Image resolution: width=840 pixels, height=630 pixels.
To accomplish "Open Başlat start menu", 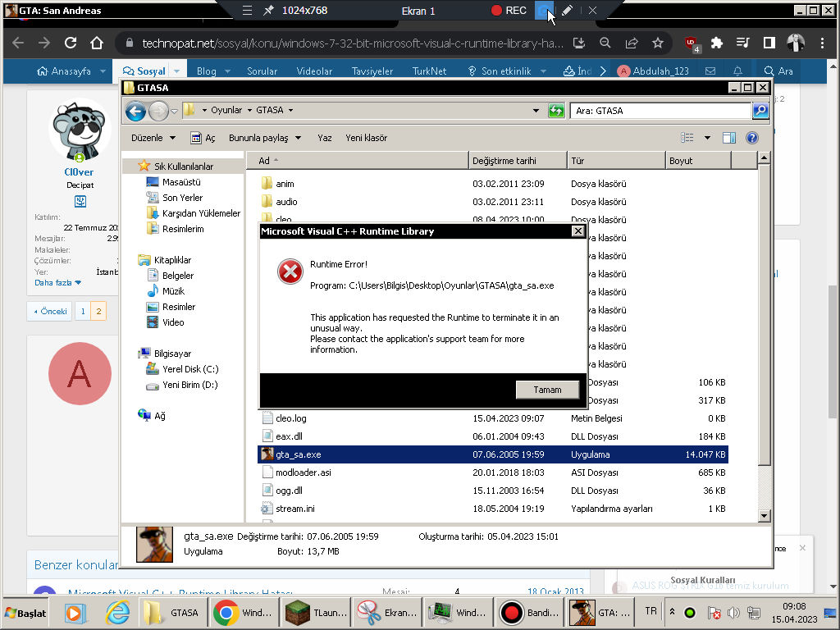I will (25, 613).
